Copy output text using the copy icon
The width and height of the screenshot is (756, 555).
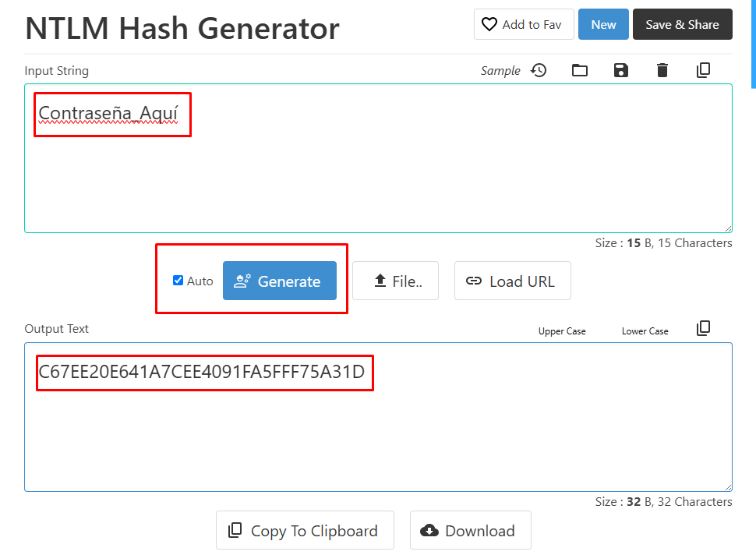point(703,328)
